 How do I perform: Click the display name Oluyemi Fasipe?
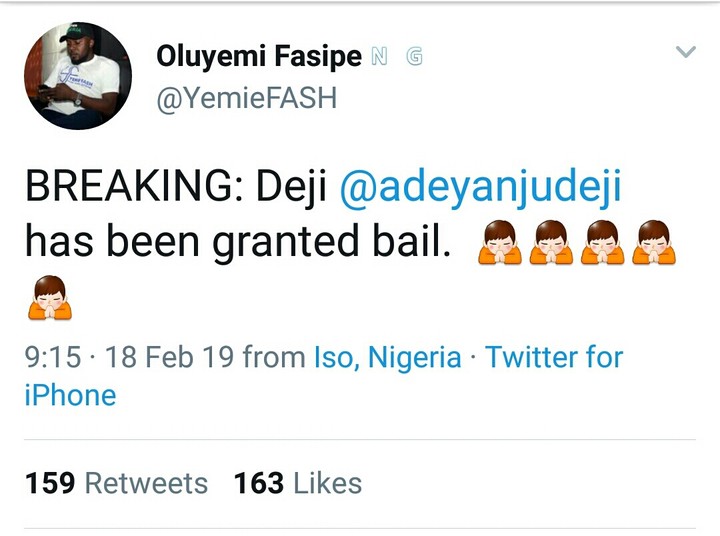coord(259,57)
